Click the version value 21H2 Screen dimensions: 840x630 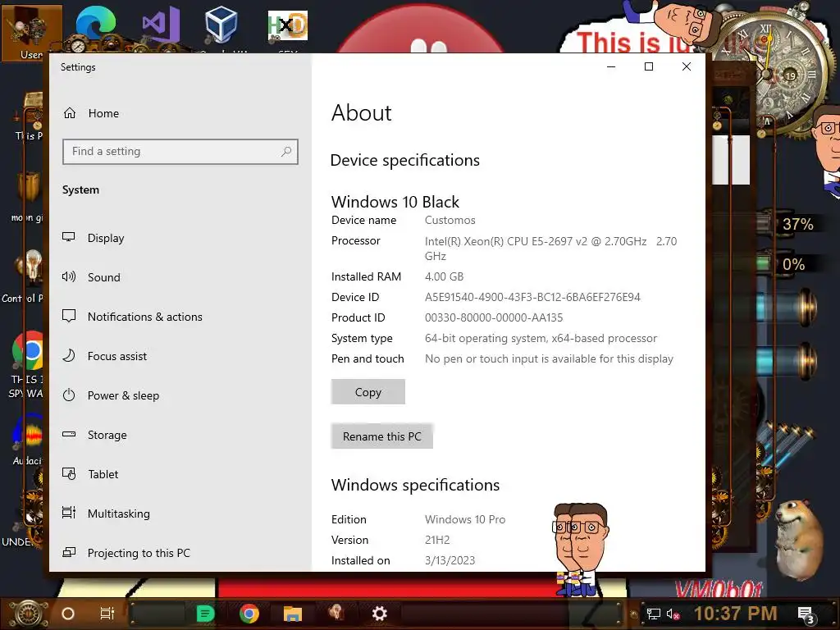click(x=437, y=540)
